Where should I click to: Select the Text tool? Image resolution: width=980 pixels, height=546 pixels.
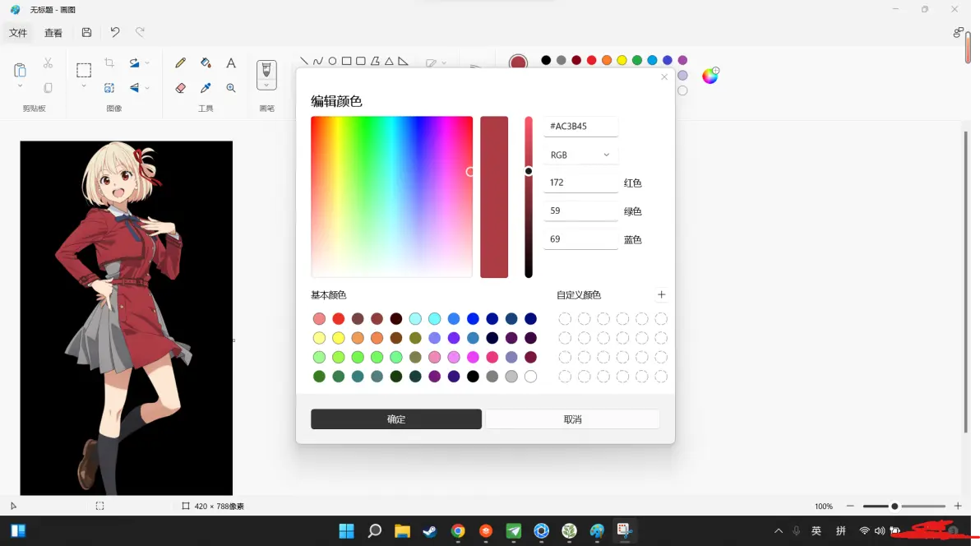231,62
